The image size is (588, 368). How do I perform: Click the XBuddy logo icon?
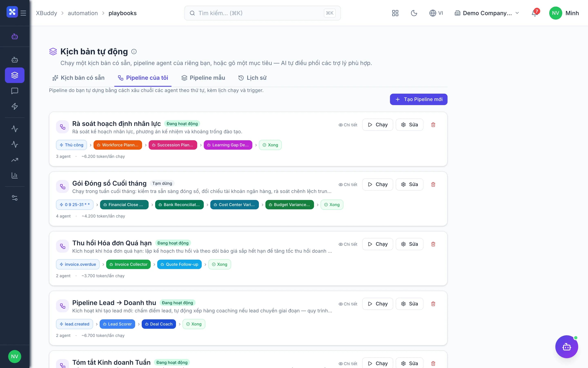click(x=12, y=12)
